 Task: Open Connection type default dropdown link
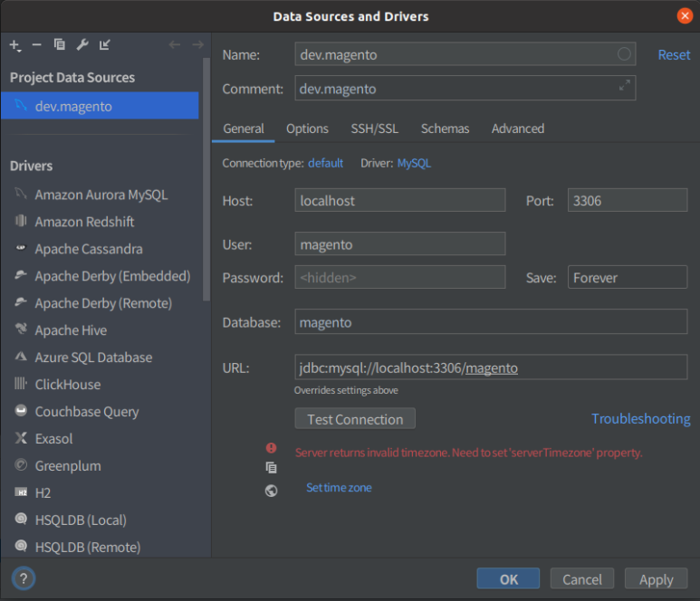click(325, 163)
